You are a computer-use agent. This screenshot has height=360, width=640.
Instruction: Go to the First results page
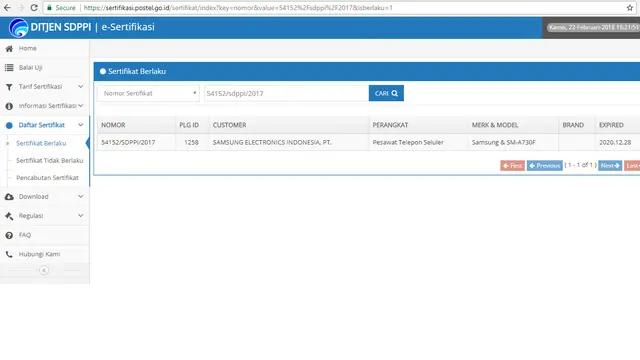point(513,165)
